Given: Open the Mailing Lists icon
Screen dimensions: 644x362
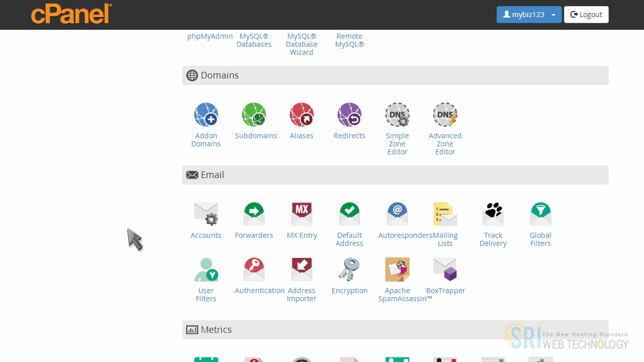Looking at the screenshot, I should (445, 215).
